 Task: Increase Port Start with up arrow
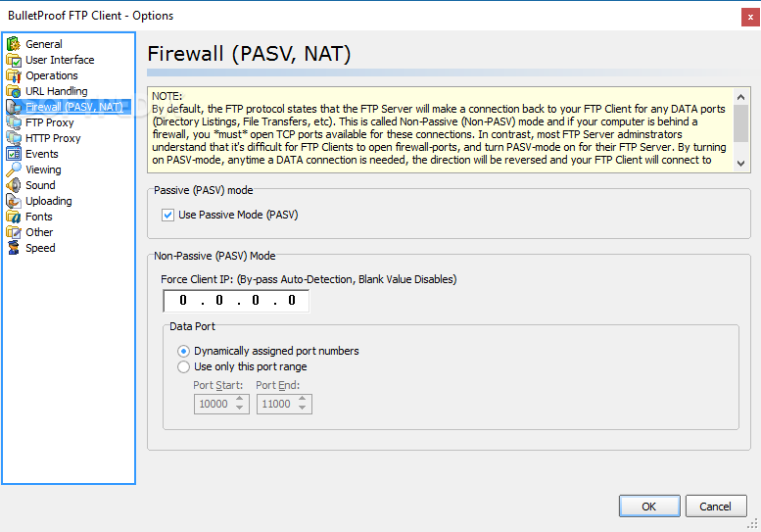240,399
